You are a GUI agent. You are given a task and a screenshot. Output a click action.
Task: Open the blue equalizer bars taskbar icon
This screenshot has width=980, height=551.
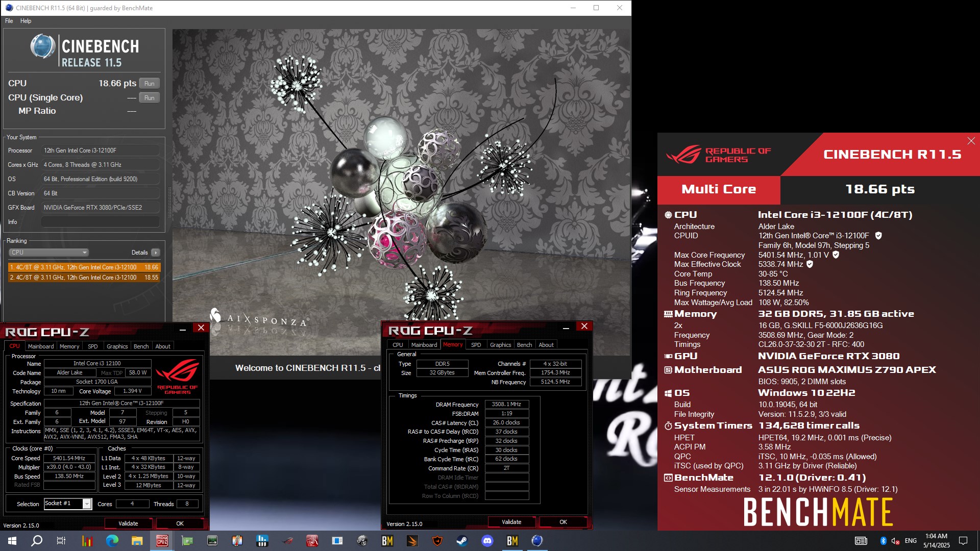262,541
